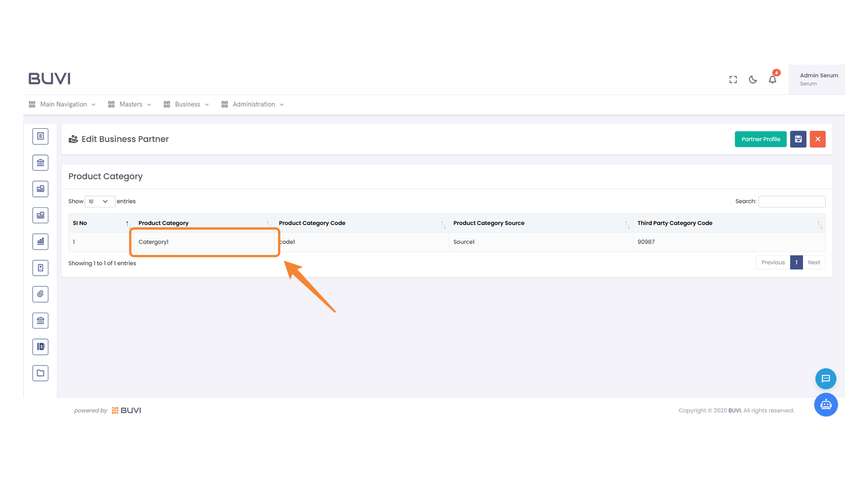Click the Search input field
The image size is (868, 488).
coord(792,202)
